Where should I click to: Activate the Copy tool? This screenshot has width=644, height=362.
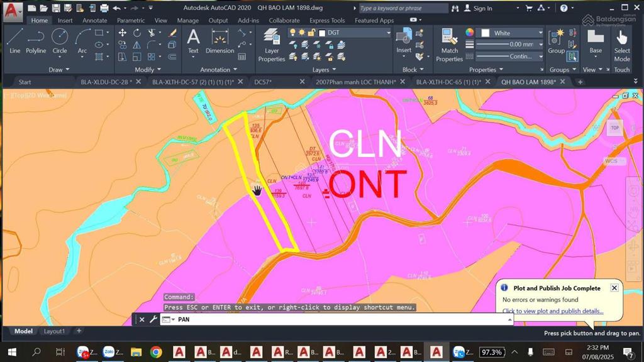(x=123, y=45)
